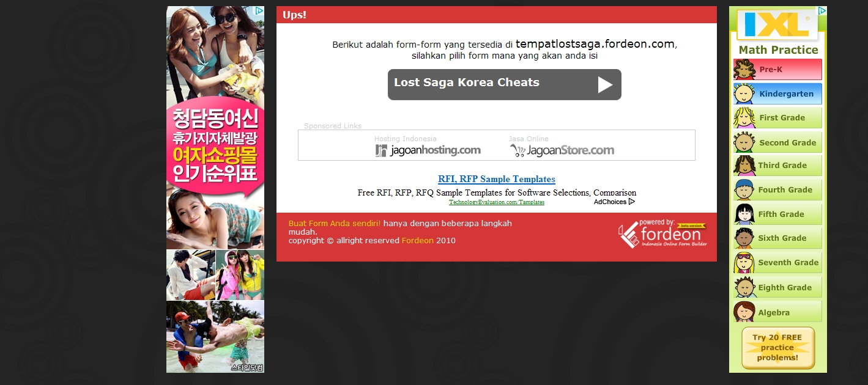Follow the RFI, RFP Sample Templates link
Image resolution: width=868 pixels, height=385 pixels.
[x=497, y=179]
